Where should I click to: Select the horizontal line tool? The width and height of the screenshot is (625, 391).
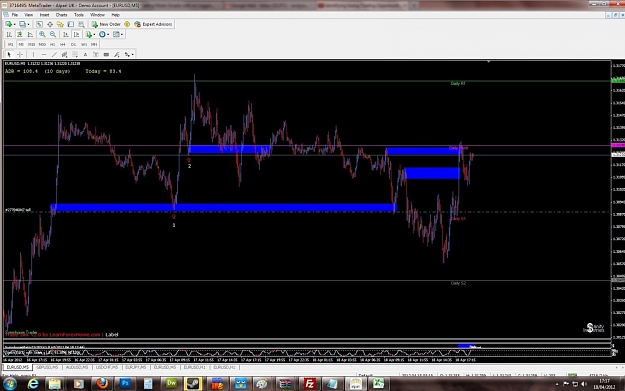click(x=44, y=54)
